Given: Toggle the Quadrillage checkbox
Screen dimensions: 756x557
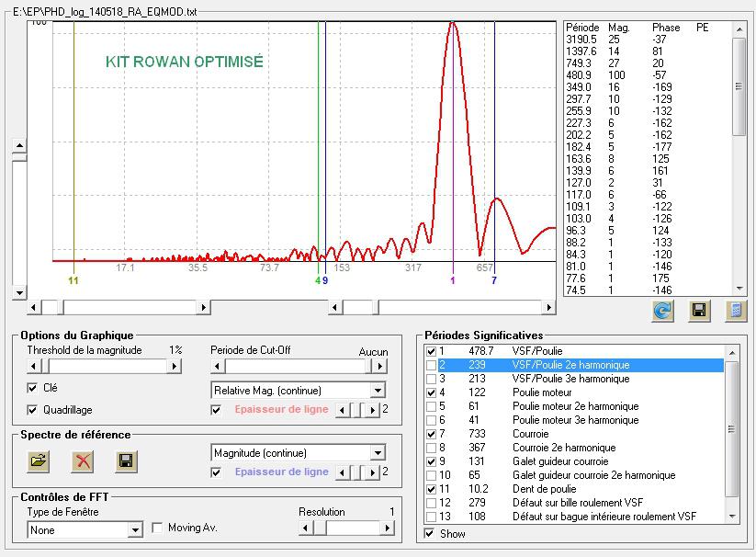Looking at the screenshot, I should coord(32,410).
